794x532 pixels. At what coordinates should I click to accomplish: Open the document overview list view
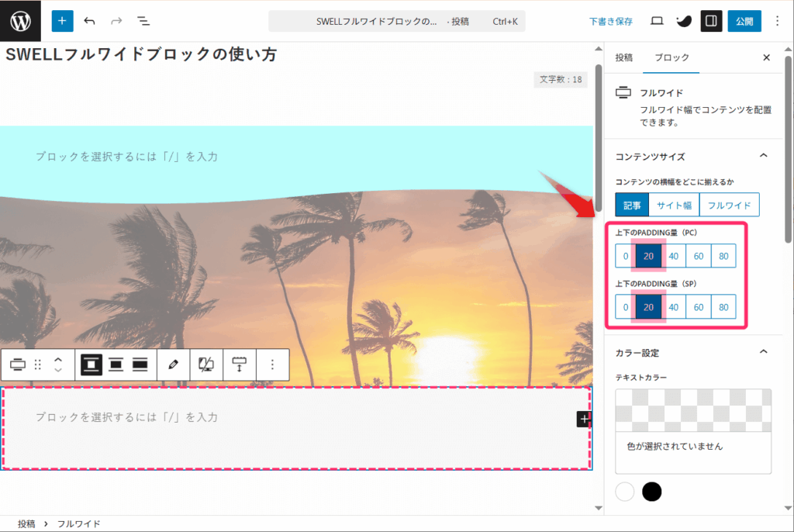(x=143, y=21)
